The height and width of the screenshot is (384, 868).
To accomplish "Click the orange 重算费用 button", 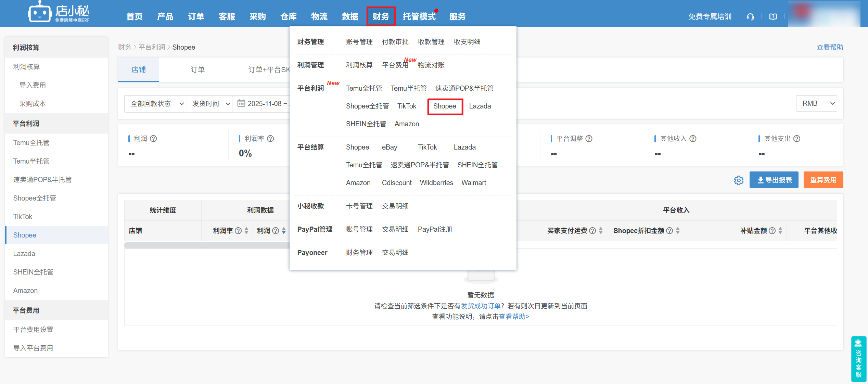I will [x=823, y=180].
